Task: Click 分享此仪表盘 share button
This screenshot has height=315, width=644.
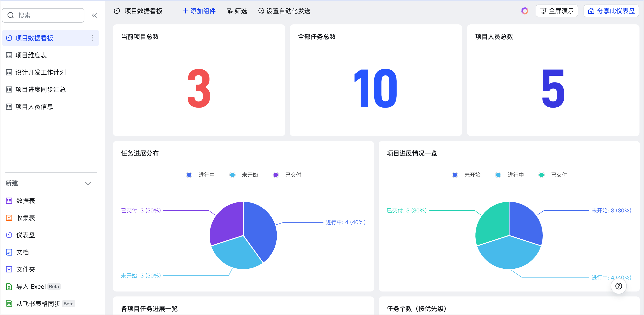Action: (x=611, y=11)
